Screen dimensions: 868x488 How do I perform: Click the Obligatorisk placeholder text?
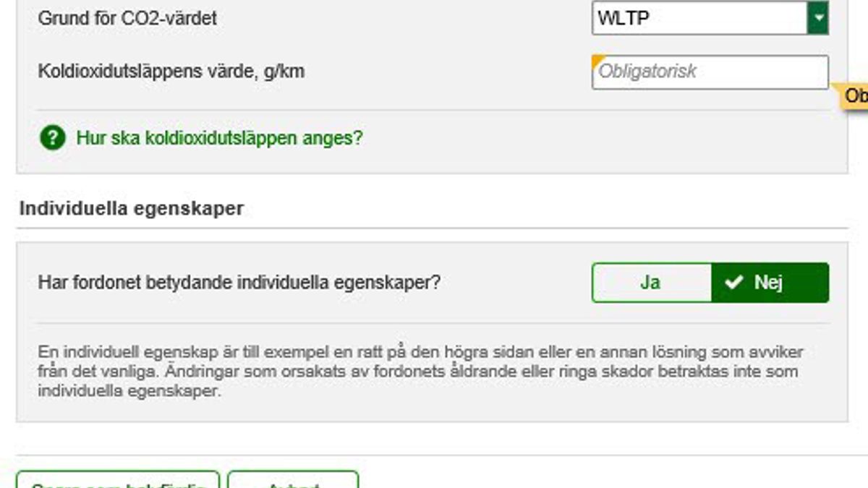point(647,72)
